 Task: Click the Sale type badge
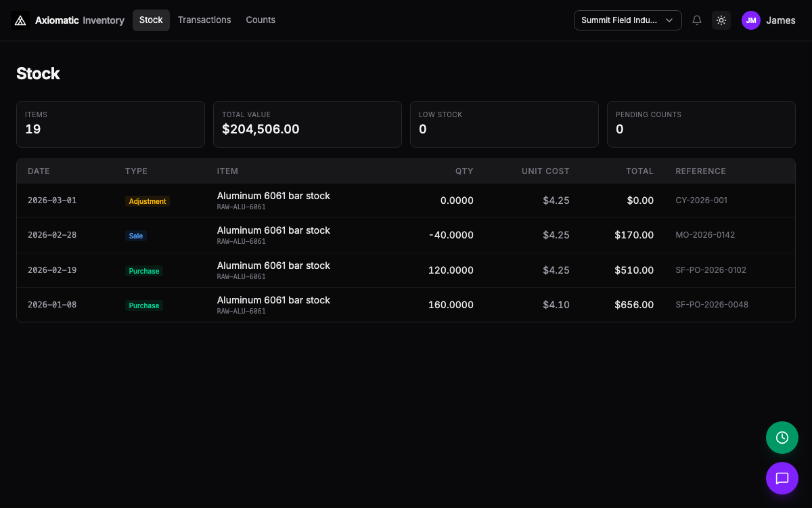coord(136,236)
